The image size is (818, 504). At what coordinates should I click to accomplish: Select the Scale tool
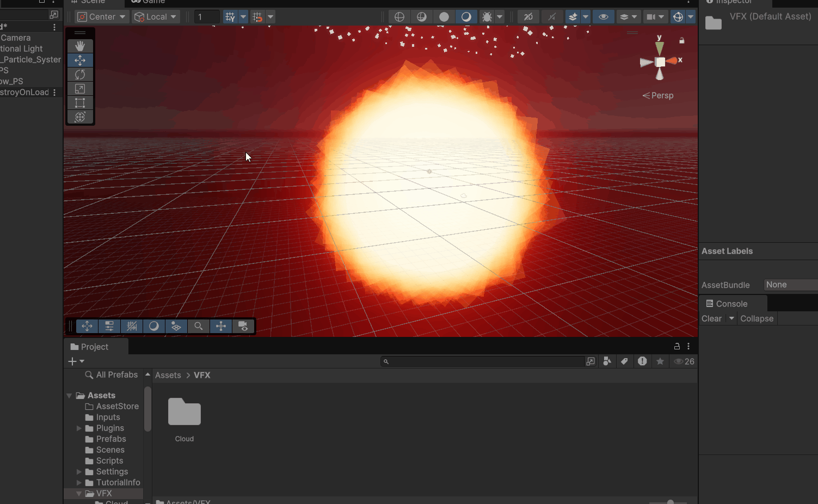[80, 89]
